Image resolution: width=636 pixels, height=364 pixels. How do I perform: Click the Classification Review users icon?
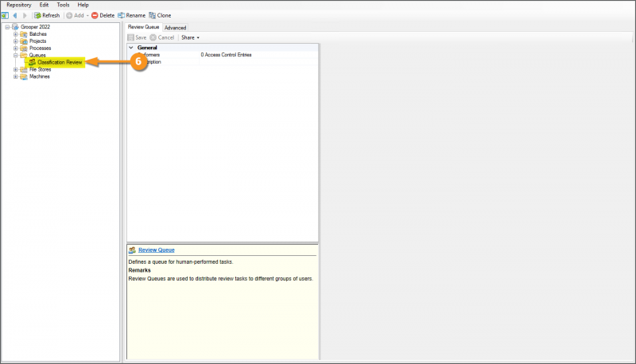coord(32,63)
